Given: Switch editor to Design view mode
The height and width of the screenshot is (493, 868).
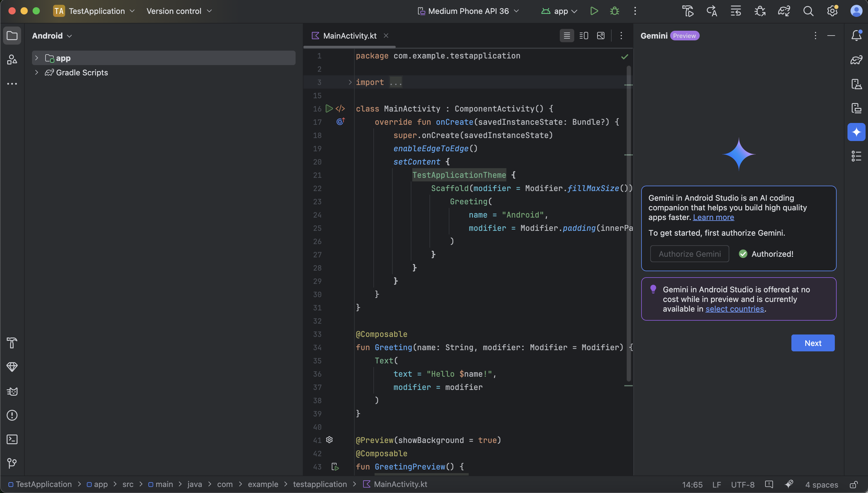Looking at the screenshot, I should (601, 36).
